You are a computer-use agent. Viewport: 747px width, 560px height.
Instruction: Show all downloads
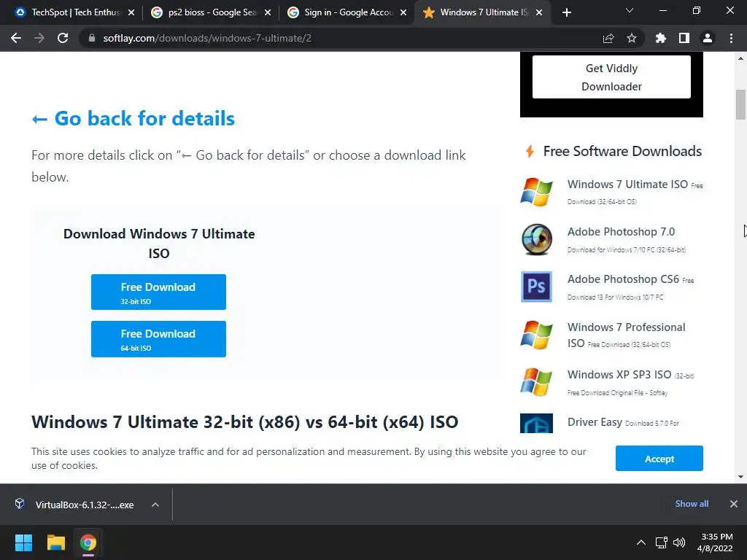(692, 504)
